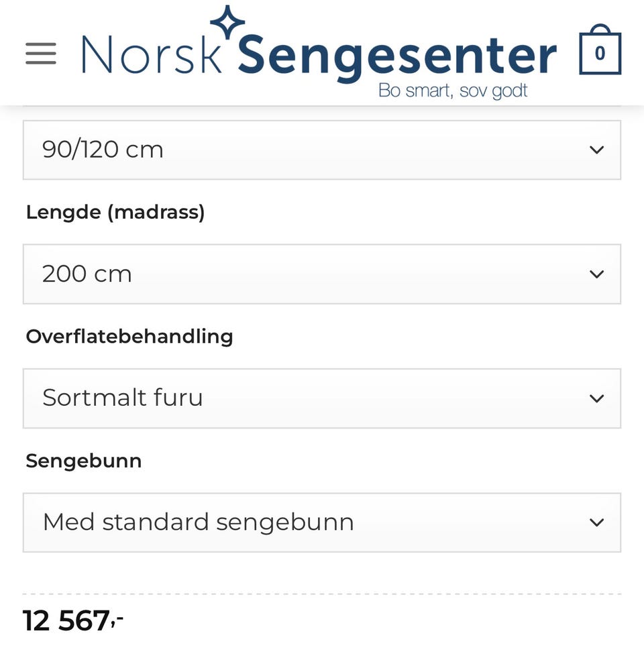Click the chevron on Med standard sengebunn selector

point(596,523)
